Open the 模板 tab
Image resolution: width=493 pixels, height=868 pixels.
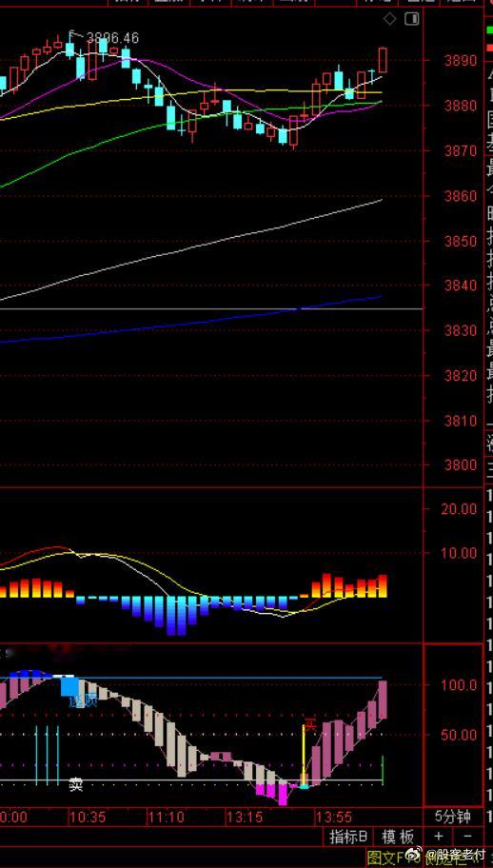pos(398,837)
